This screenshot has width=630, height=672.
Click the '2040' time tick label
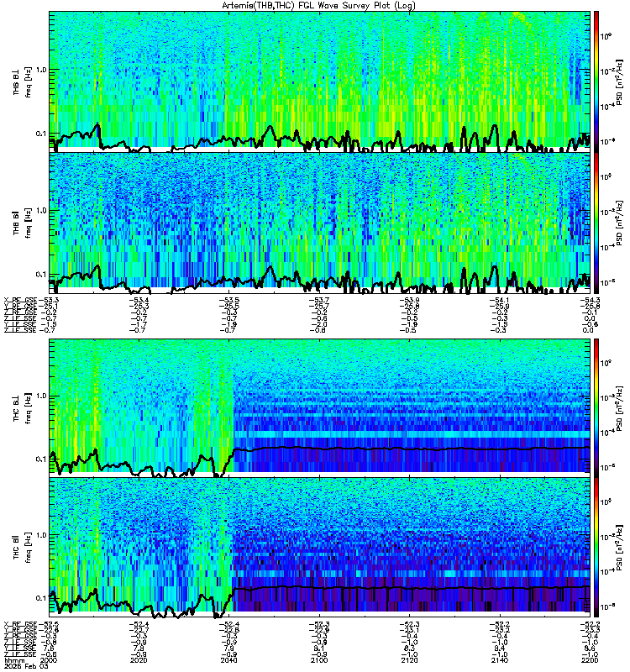[x=229, y=660]
